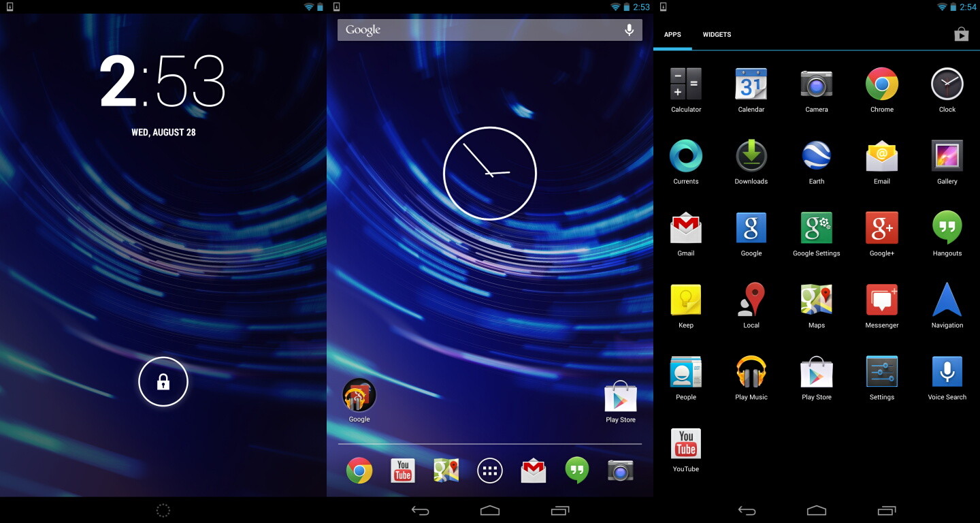Launch the Local app
This screenshot has height=523, width=980.
751,300
